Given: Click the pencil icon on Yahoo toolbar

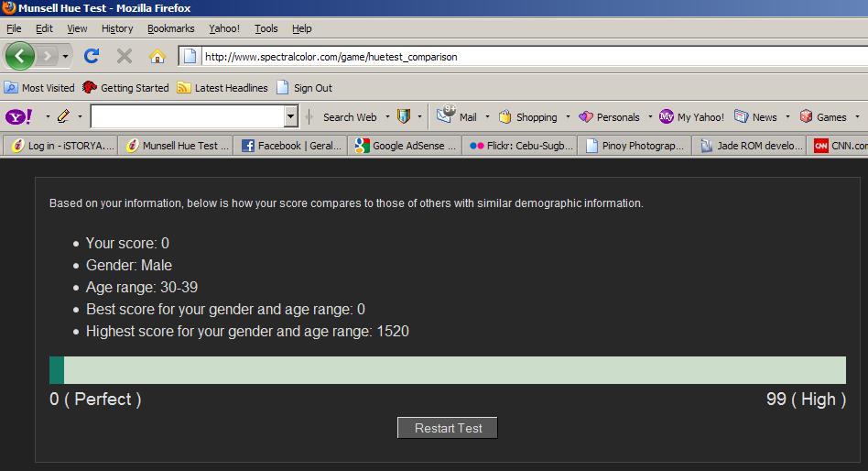Looking at the screenshot, I should click(63, 116).
